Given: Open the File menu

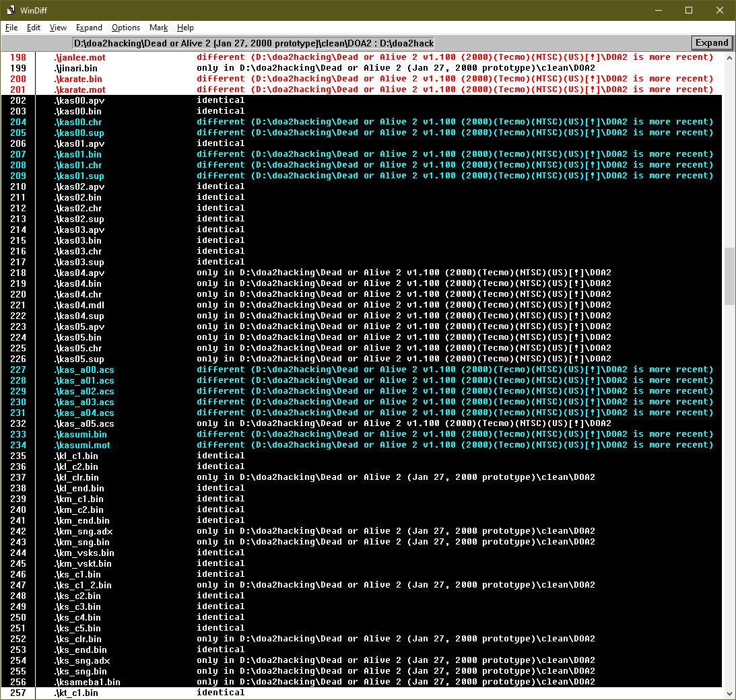Looking at the screenshot, I should point(11,28).
